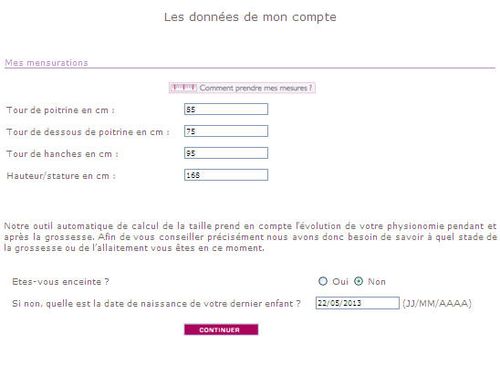Click the 'Tour de hanches en cm' label
This screenshot has height=376, width=500.
coord(62,154)
